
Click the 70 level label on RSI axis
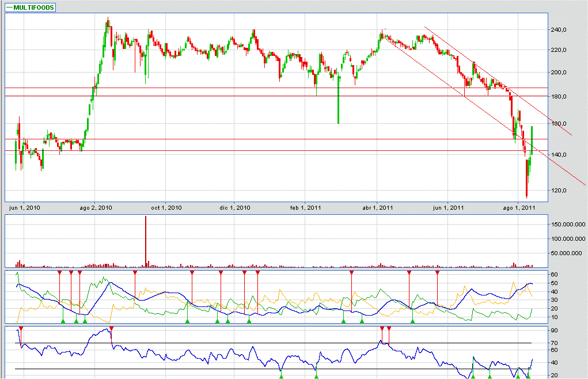coord(554,343)
